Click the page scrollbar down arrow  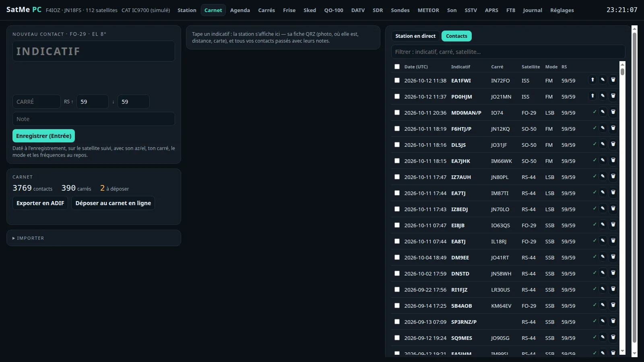[635, 354]
